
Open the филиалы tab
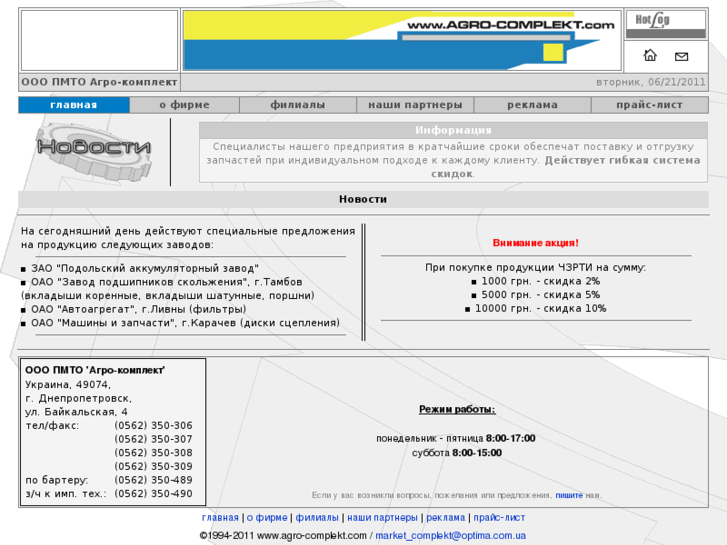(x=298, y=105)
